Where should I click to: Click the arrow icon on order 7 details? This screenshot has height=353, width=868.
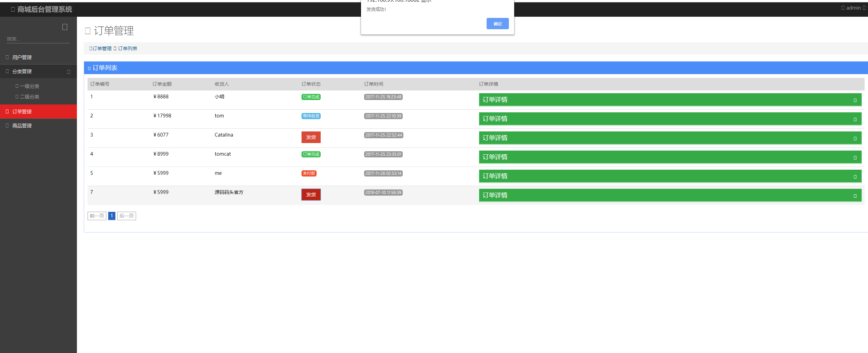coord(855,196)
